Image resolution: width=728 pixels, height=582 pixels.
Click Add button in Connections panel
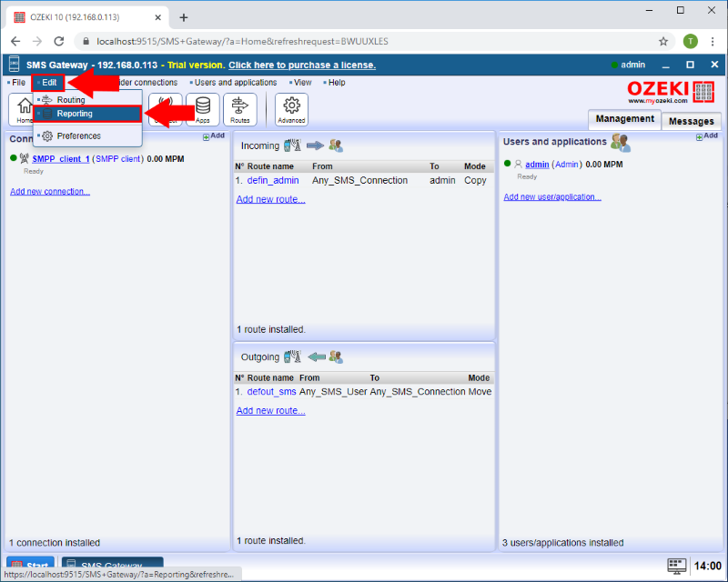(214, 136)
